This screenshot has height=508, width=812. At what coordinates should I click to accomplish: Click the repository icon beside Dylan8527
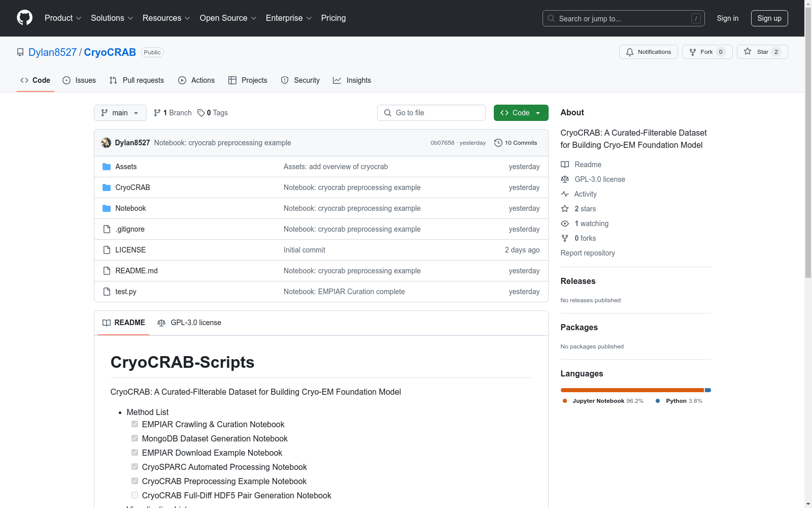(20, 52)
